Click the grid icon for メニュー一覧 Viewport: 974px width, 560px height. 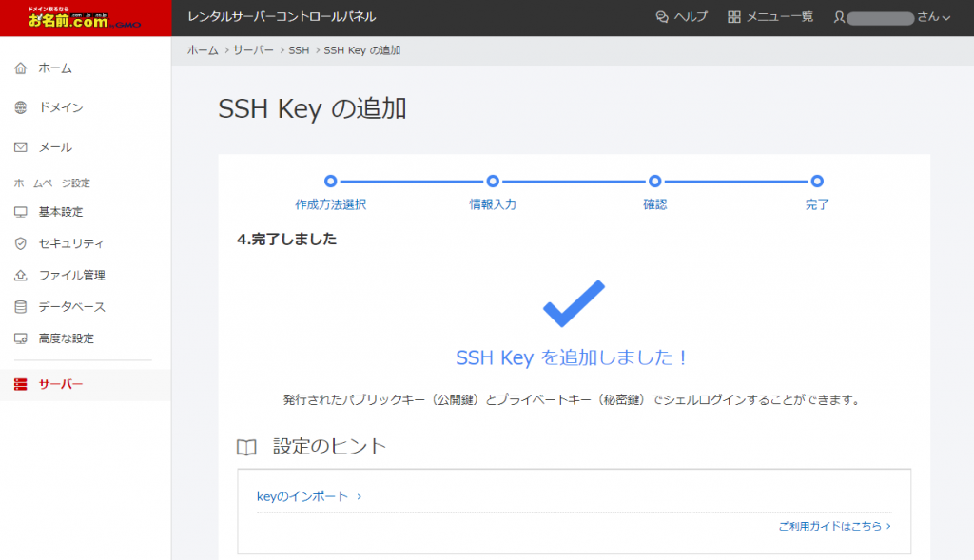733,17
